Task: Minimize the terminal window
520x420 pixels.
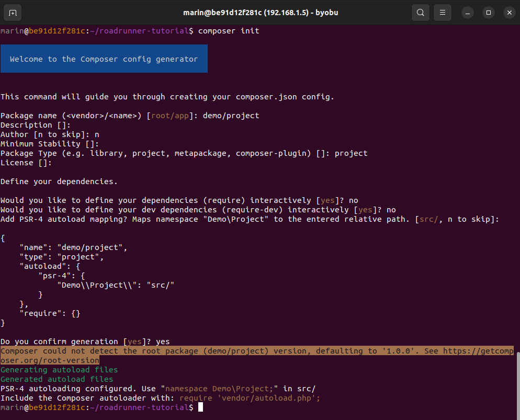Action: click(x=468, y=13)
